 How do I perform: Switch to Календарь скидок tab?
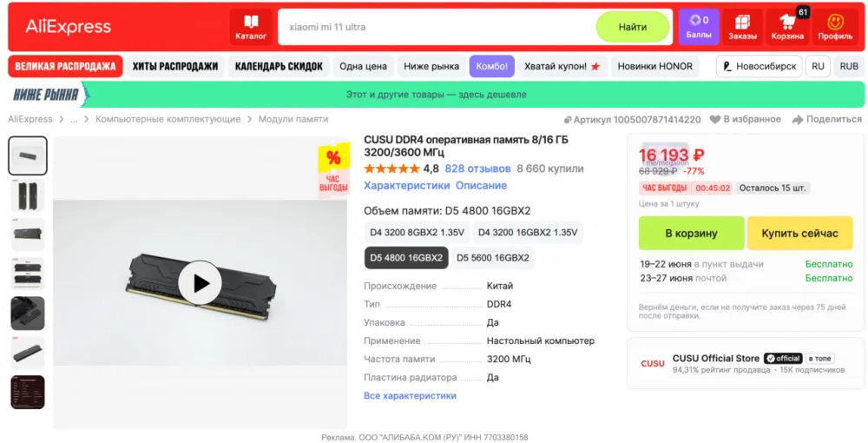pyautogui.click(x=279, y=66)
